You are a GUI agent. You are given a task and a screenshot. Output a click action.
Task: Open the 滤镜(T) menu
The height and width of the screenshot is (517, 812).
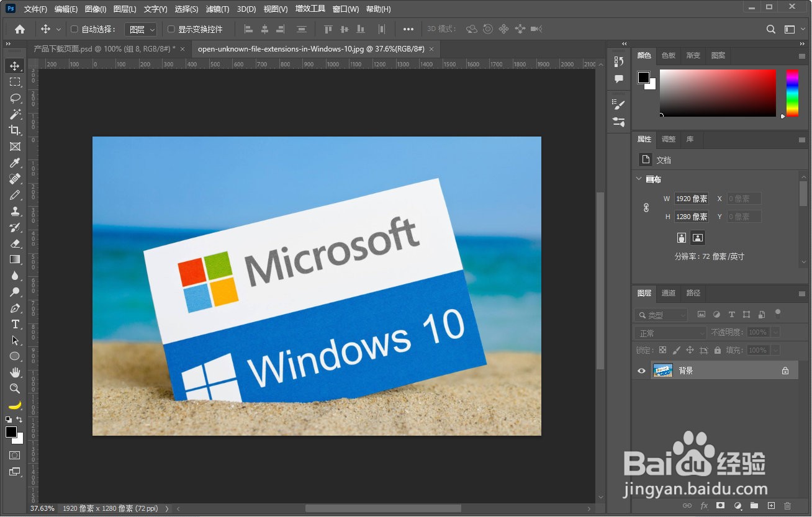217,9
